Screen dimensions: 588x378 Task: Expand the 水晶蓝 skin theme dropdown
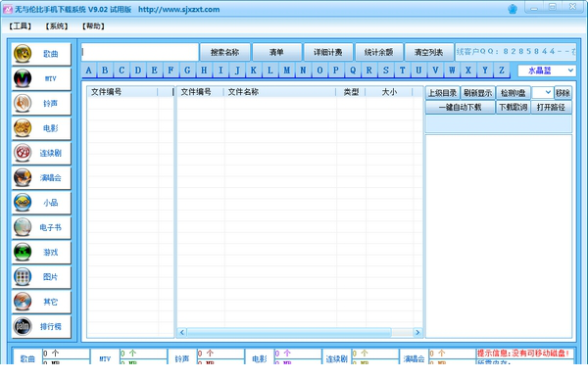click(547, 71)
